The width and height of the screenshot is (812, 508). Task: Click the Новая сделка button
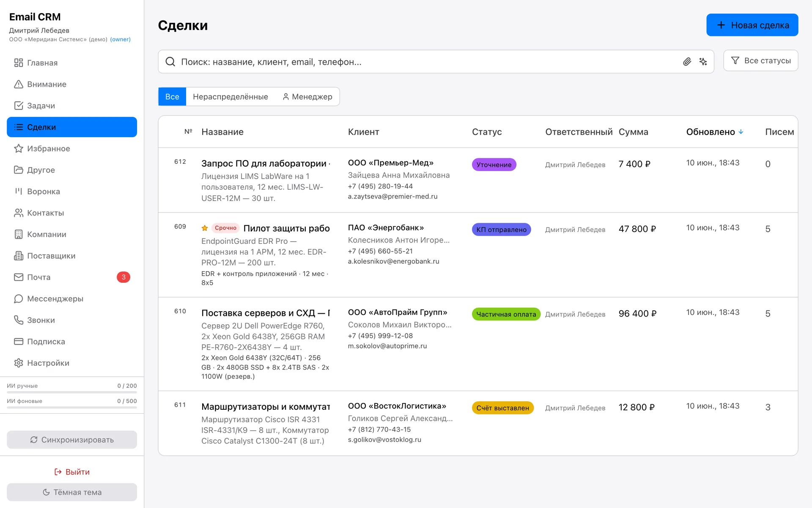click(x=752, y=25)
